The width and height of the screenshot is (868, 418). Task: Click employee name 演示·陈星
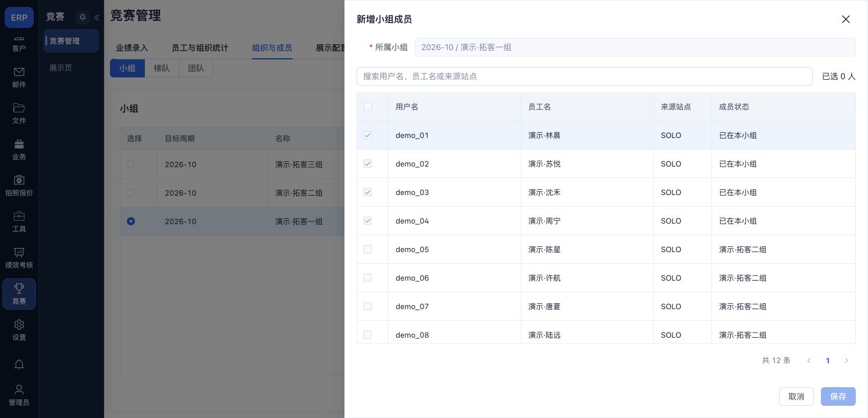click(545, 249)
